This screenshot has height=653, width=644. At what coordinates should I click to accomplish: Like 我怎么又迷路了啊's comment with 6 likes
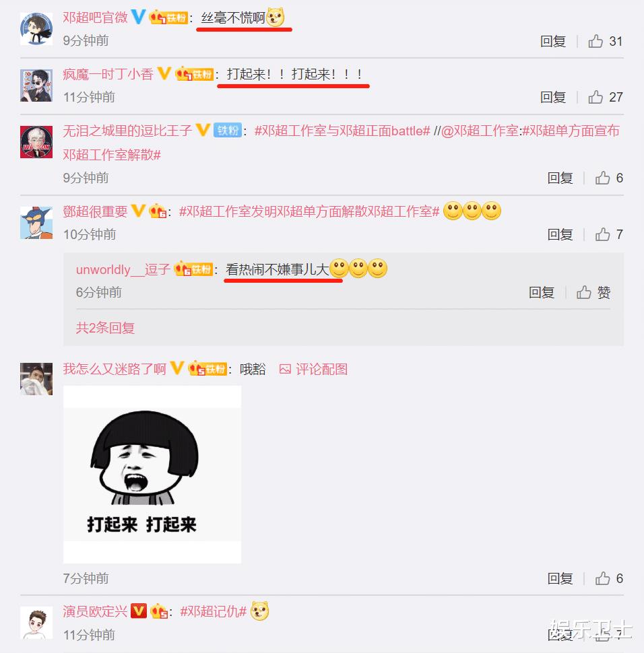(x=602, y=578)
